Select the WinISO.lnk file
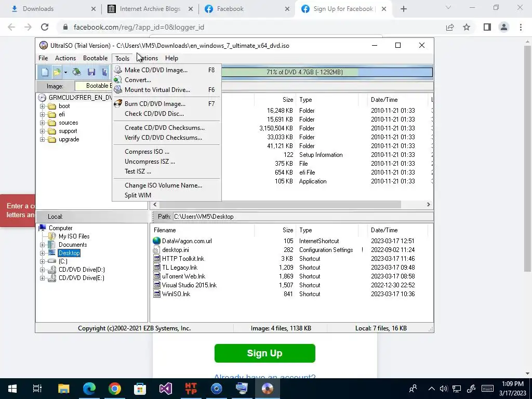532x399 pixels. (176, 294)
